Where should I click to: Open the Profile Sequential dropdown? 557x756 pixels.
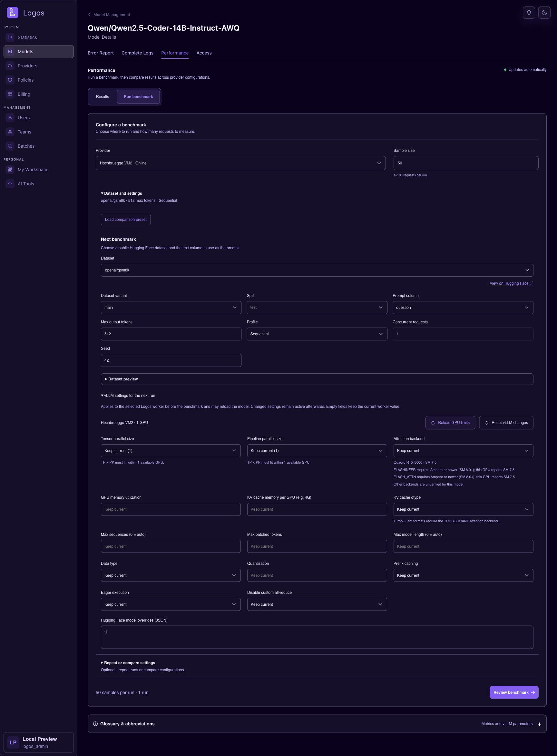click(317, 334)
